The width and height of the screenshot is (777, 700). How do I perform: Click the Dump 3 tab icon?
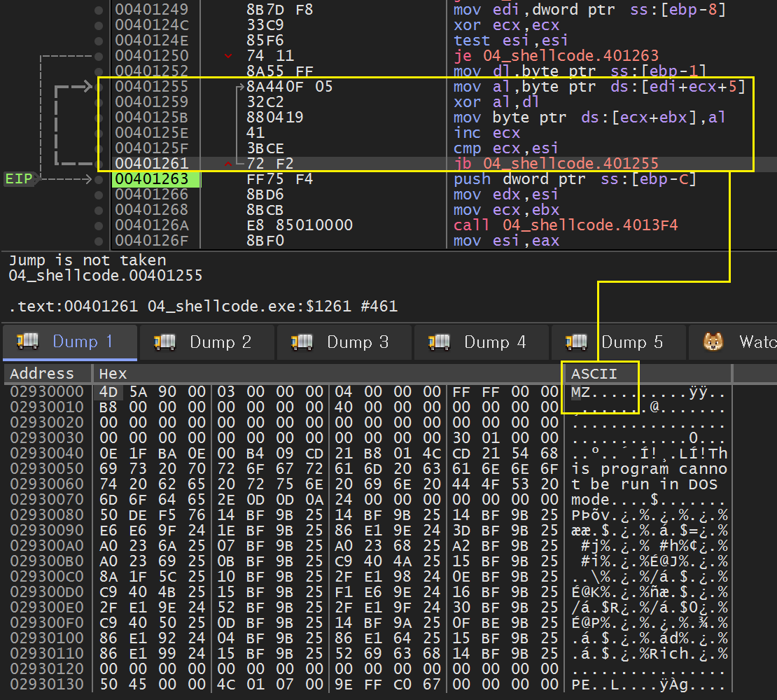tap(302, 342)
